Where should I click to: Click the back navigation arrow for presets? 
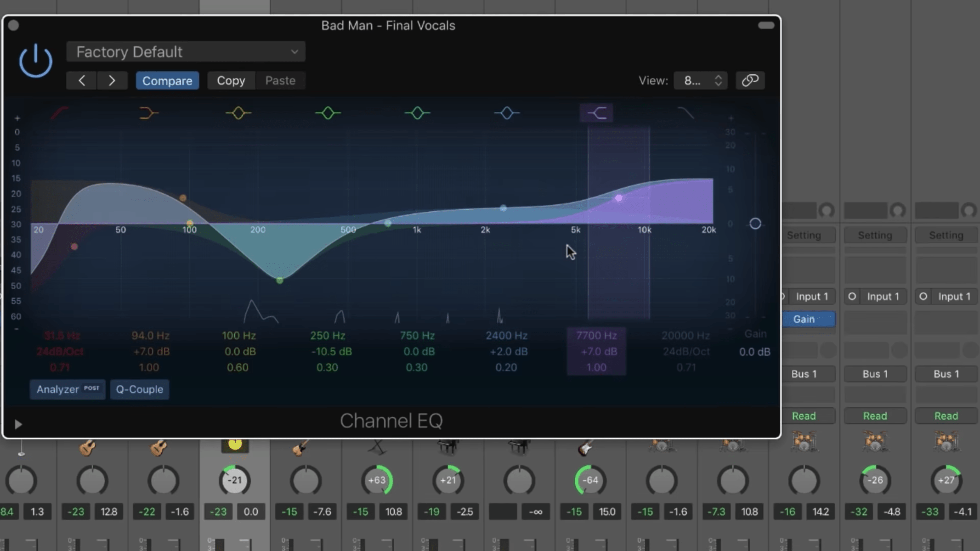tap(82, 81)
